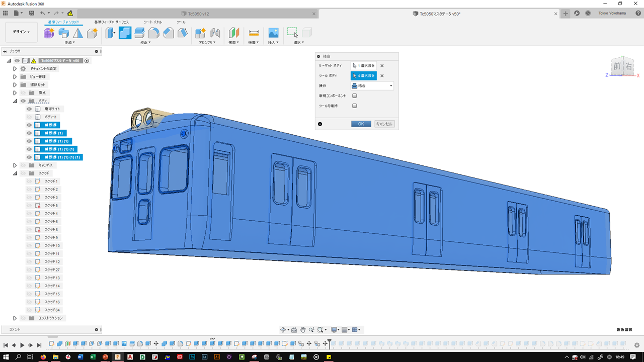Switch to the シート メタル tab
Viewport: 644px width, 362px height.
153,22
